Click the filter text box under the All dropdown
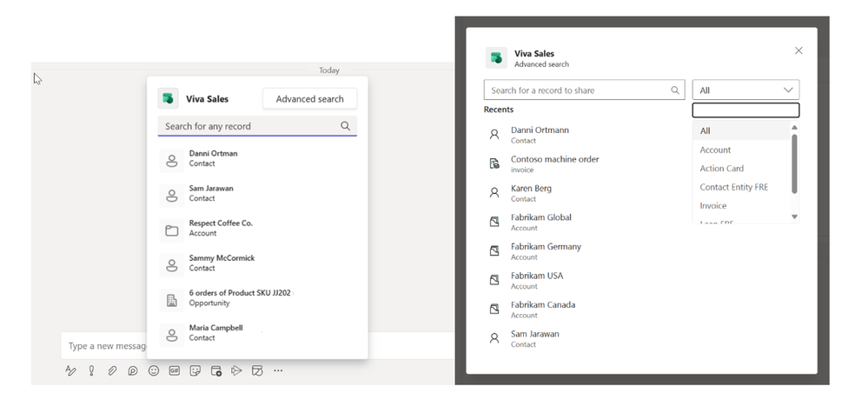The image size is (868, 393). click(x=745, y=110)
